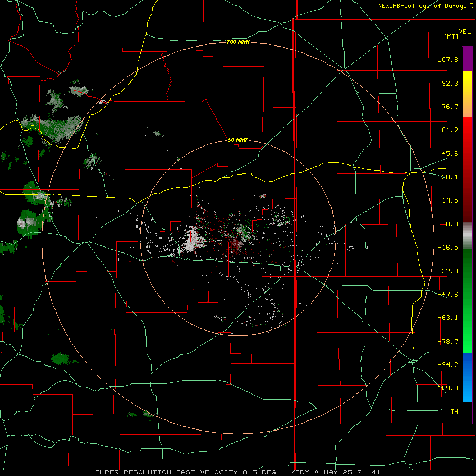Click the yellow-orange segment of the color bar
This screenshot has height=476, width=476.
(x=467, y=94)
